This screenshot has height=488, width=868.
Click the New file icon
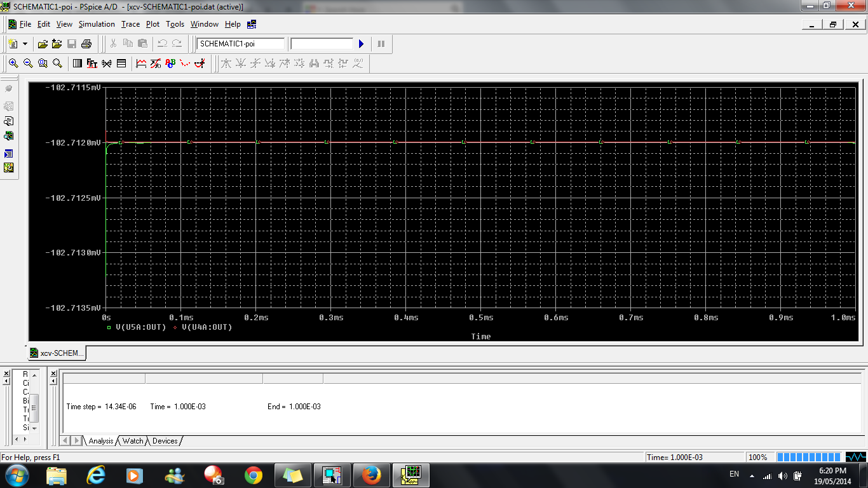click(x=13, y=44)
